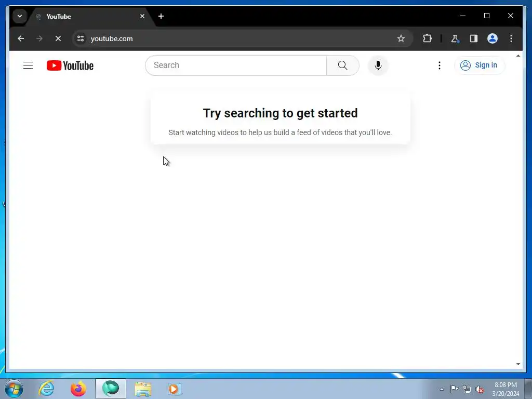Image resolution: width=532 pixels, height=399 pixels.
Task: Select the active browser taskbar icon
Action: [x=111, y=389]
